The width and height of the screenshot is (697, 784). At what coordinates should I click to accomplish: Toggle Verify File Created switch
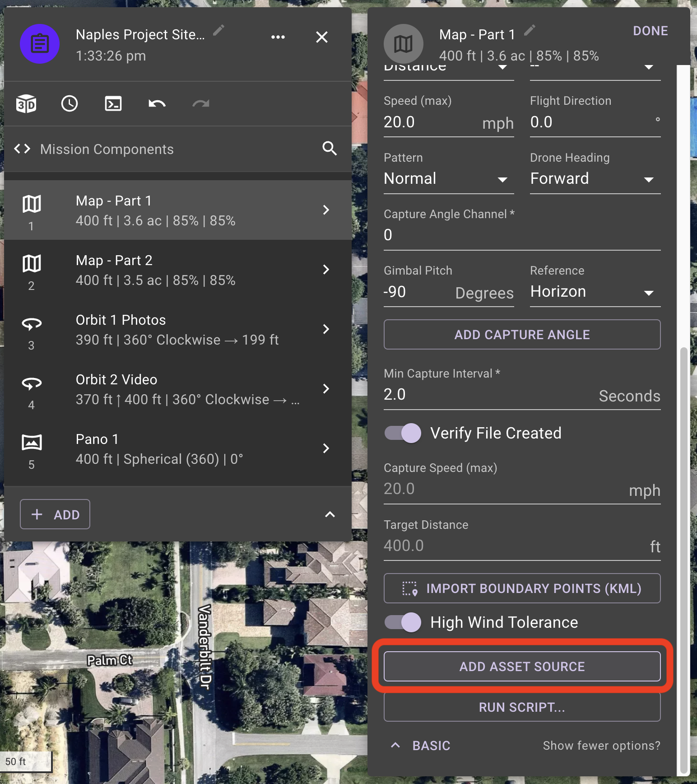403,434
